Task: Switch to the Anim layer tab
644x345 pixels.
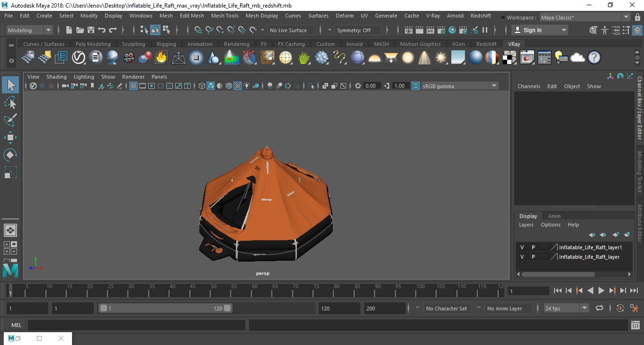Action: tap(554, 216)
